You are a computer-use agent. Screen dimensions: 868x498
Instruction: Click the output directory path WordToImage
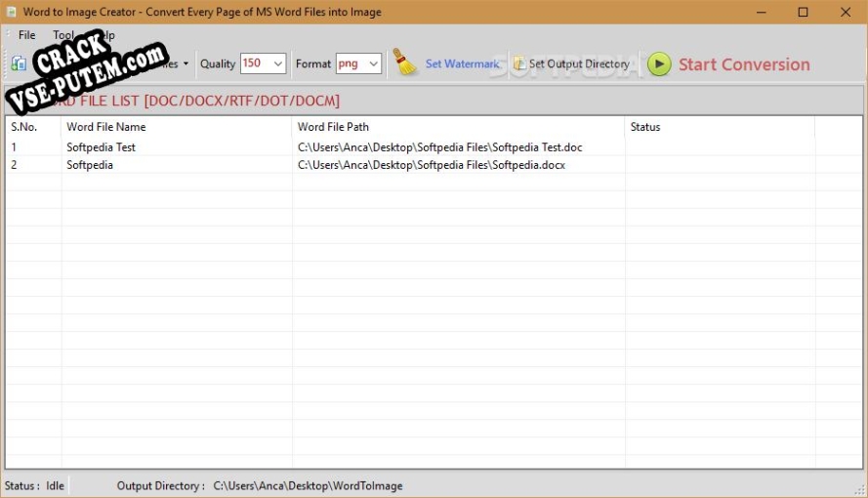(308, 486)
